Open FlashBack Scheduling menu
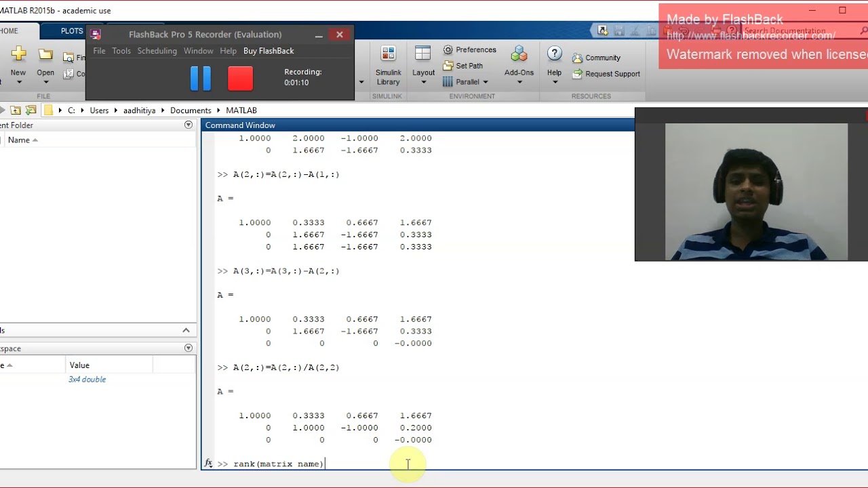The height and width of the screenshot is (488, 868). (157, 51)
